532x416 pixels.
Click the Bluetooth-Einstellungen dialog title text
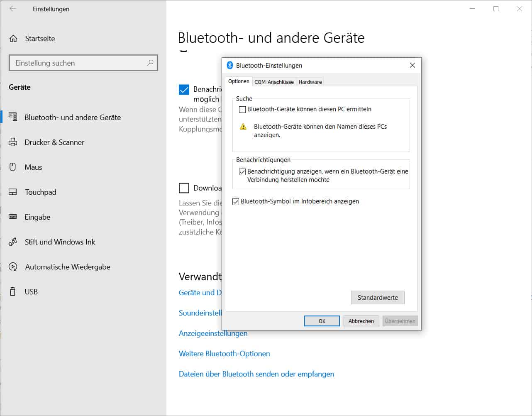269,66
